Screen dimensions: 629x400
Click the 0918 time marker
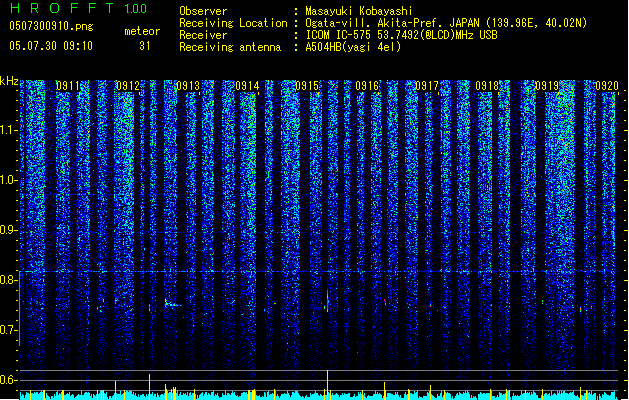(487, 86)
